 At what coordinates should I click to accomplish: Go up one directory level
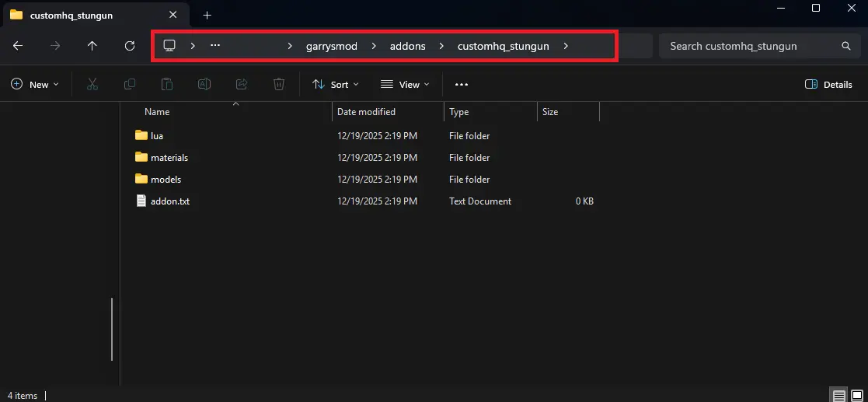[x=92, y=46]
